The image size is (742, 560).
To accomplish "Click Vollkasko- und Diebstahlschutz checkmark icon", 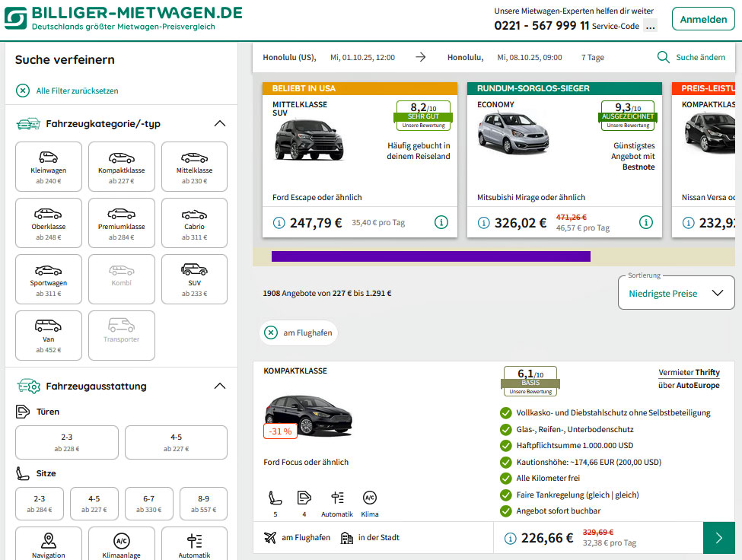I will (x=506, y=413).
